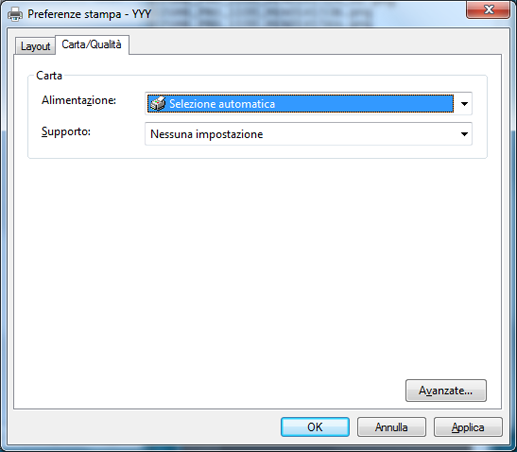Open the Nessuna impostazione combo box
Screen dimensions: 517x452
(308, 134)
